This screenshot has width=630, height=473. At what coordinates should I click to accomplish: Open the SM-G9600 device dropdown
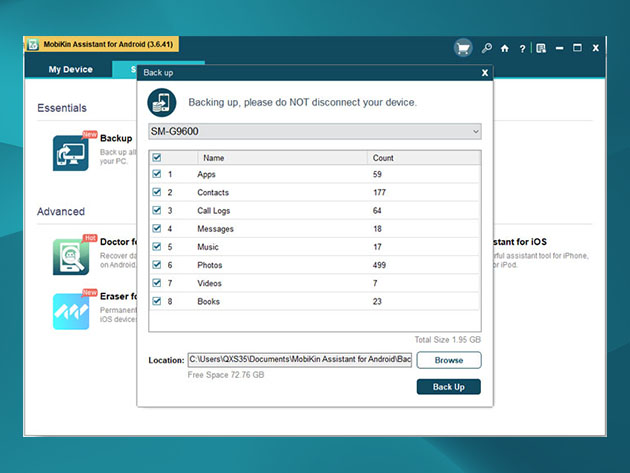[315, 131]
